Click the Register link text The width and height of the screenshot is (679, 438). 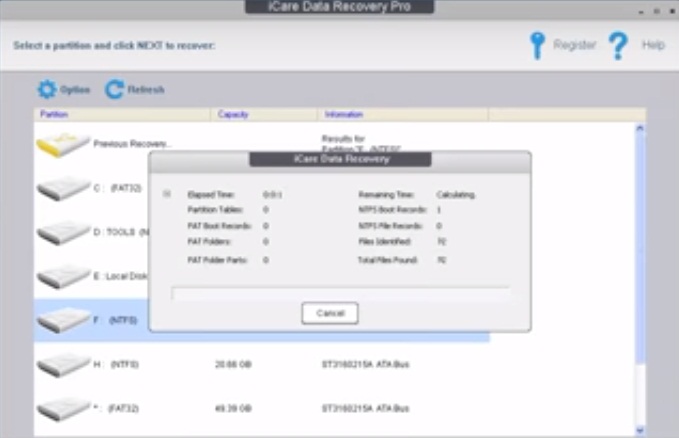(x=575, y=45)
